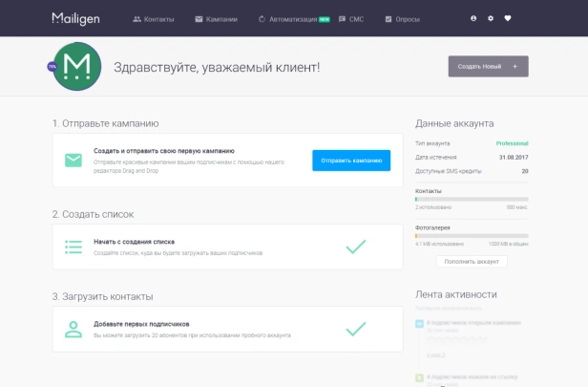Go to the СМС section
Viewport: 588px width, 387px height.
coord(351,19)
